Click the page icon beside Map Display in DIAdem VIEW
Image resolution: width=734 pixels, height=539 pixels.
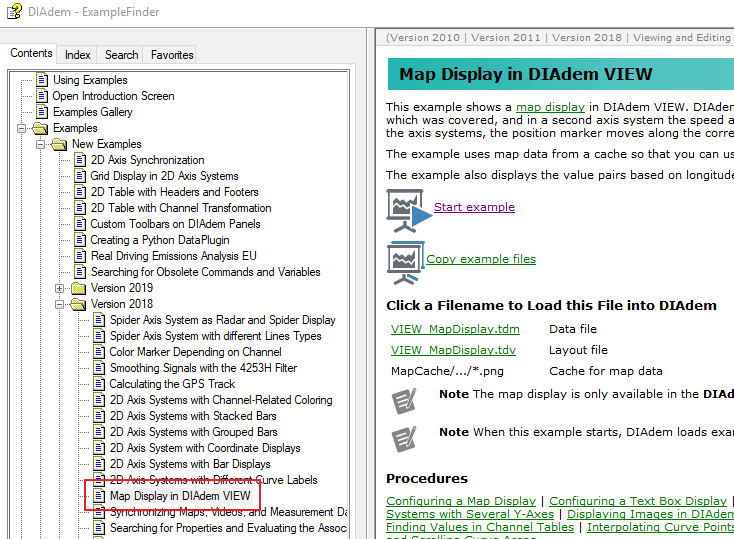(x=99, y=495)
